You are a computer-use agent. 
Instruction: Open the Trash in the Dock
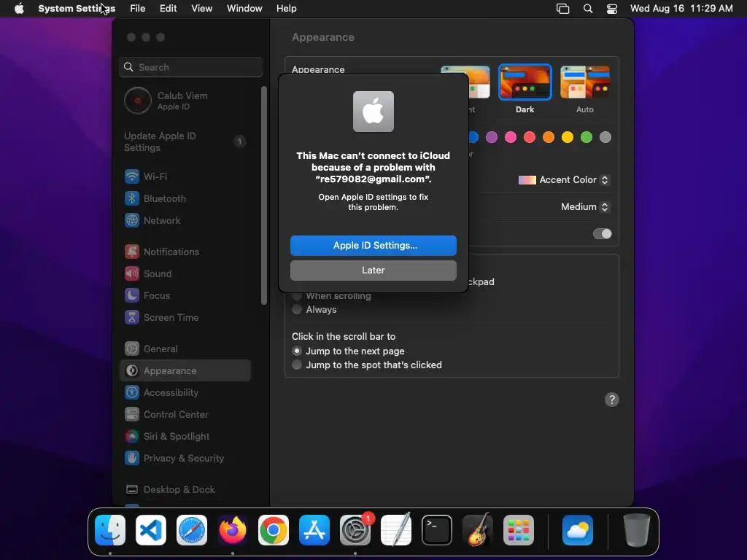[636, 530]
